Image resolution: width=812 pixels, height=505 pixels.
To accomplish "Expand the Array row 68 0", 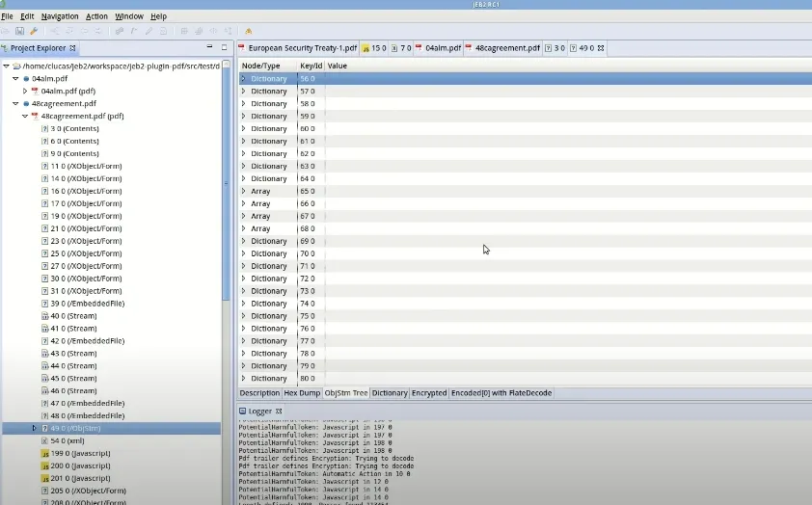I will click(x=243, y=228).
